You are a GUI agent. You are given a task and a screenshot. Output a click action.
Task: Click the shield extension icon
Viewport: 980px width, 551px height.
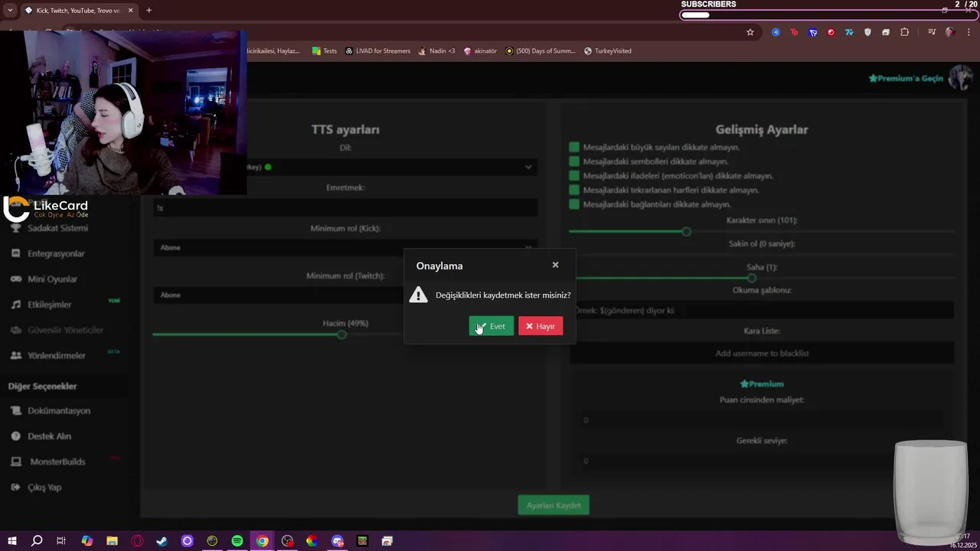(x=867, y=32)
